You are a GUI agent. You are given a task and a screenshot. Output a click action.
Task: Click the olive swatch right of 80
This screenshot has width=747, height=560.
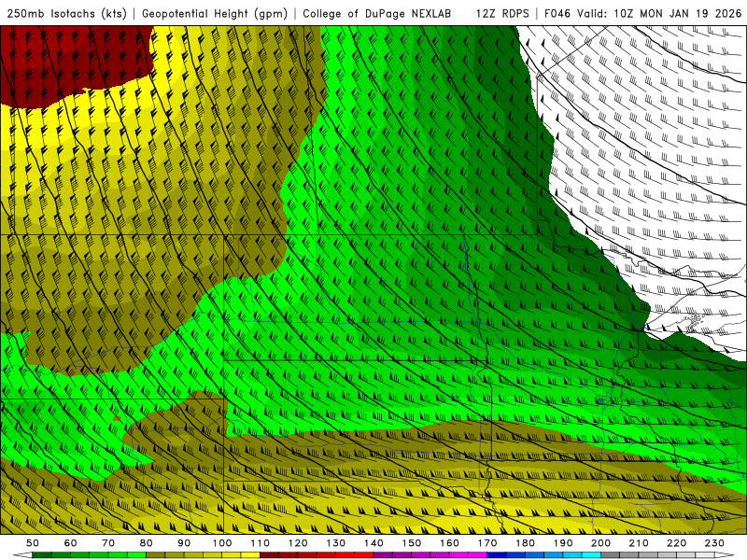coord(156,555)
